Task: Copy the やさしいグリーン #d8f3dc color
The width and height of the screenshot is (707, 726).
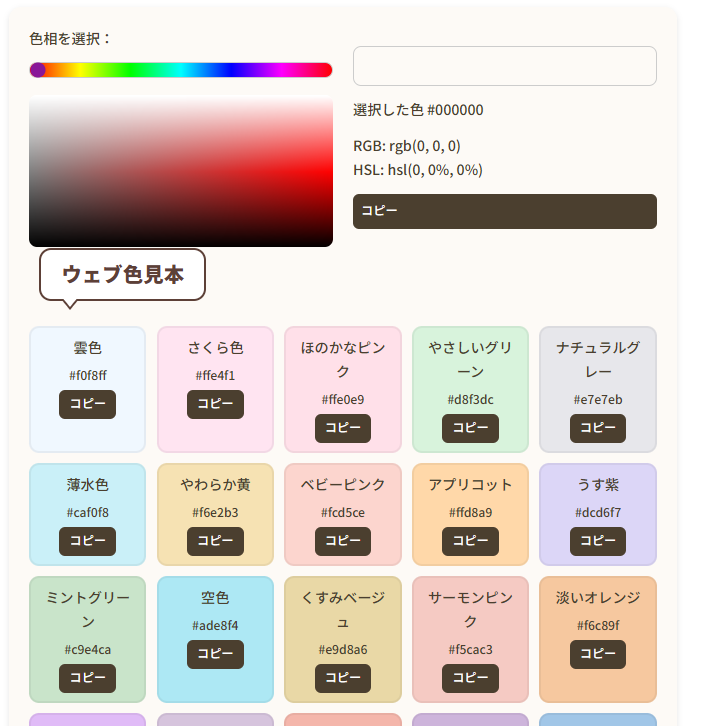Action: [x=470, y=429]
